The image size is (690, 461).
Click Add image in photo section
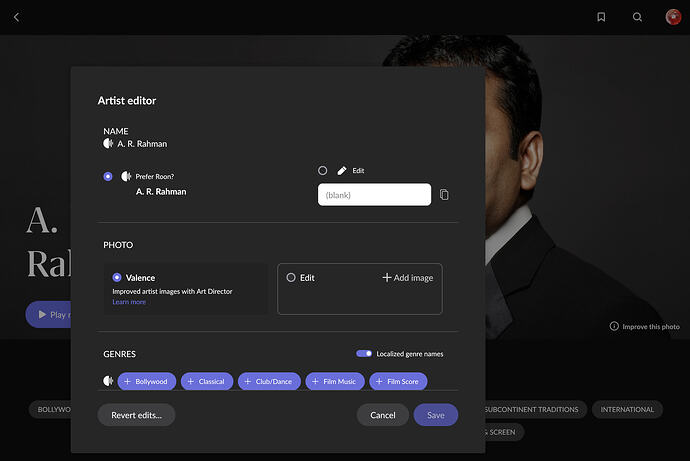pyautogui.click(x=408, y=278)
